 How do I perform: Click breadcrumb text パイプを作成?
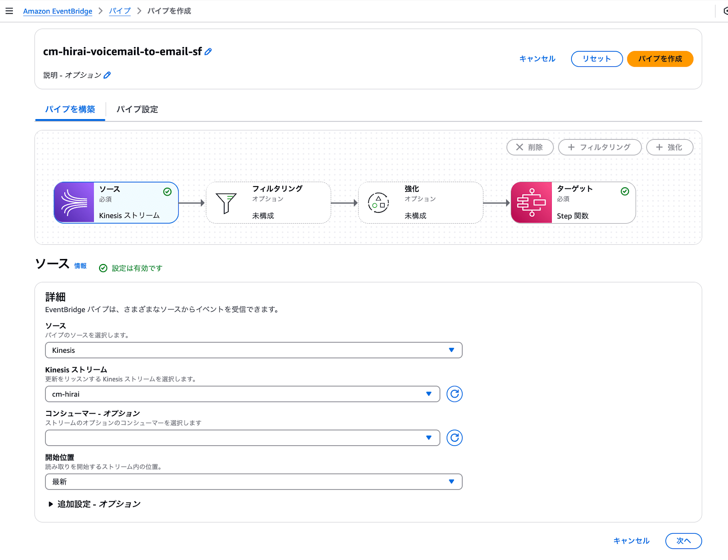(169, 11)
